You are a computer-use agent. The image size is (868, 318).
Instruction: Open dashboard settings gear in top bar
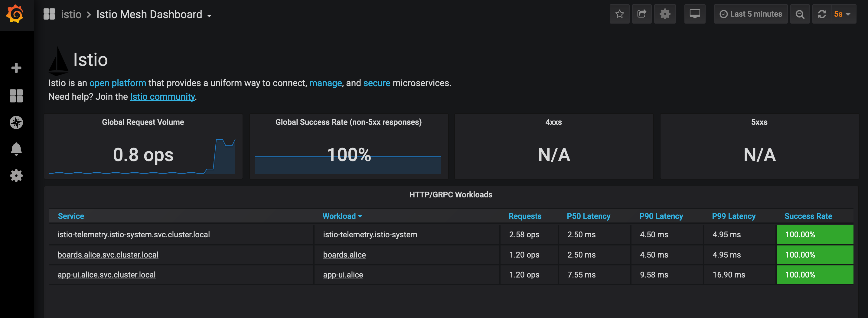point(664,14)
